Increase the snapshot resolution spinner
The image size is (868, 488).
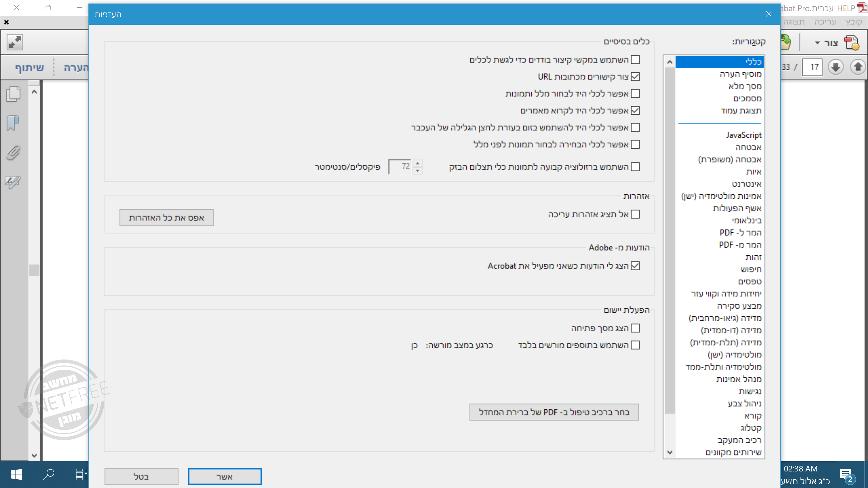(x=417, y=163)
